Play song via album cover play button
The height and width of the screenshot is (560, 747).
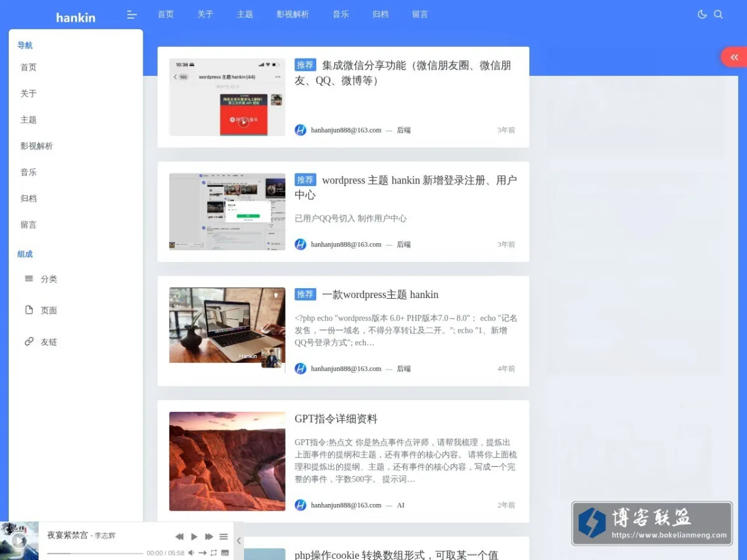19,541
